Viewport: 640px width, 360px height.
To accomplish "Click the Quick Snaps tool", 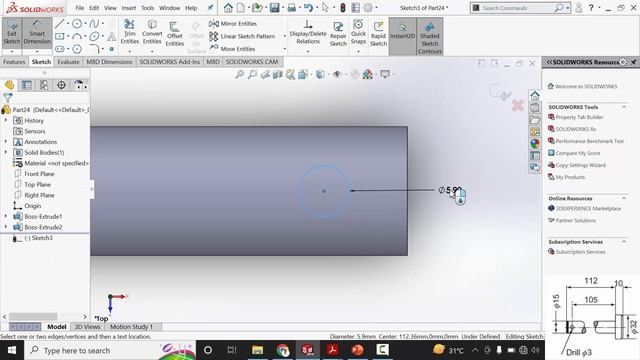I will (x=358, y=32).
